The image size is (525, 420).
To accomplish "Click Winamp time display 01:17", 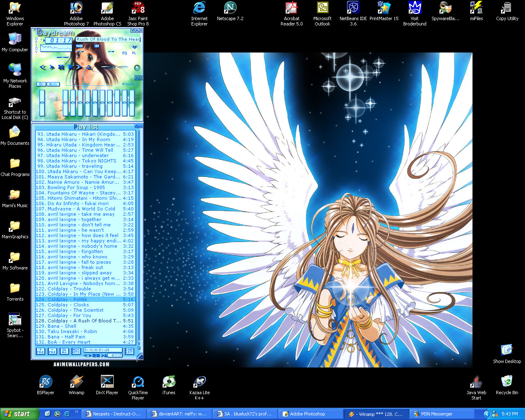I will 59,40.
